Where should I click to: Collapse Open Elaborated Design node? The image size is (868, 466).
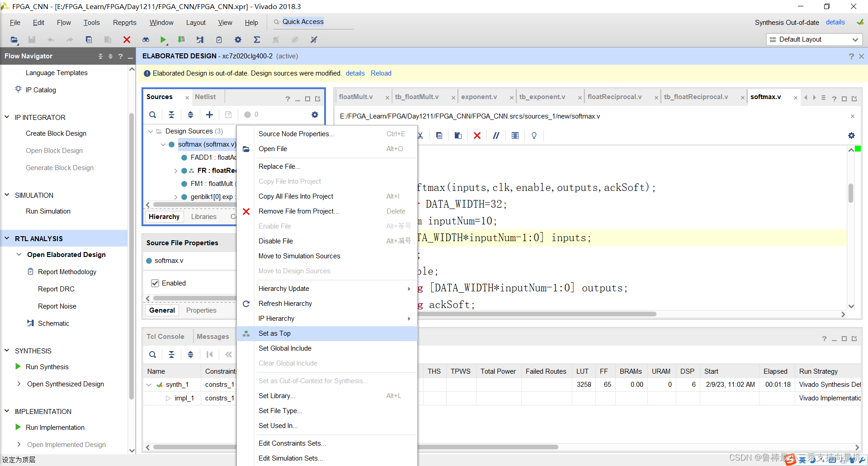click(x=19, y=255)
